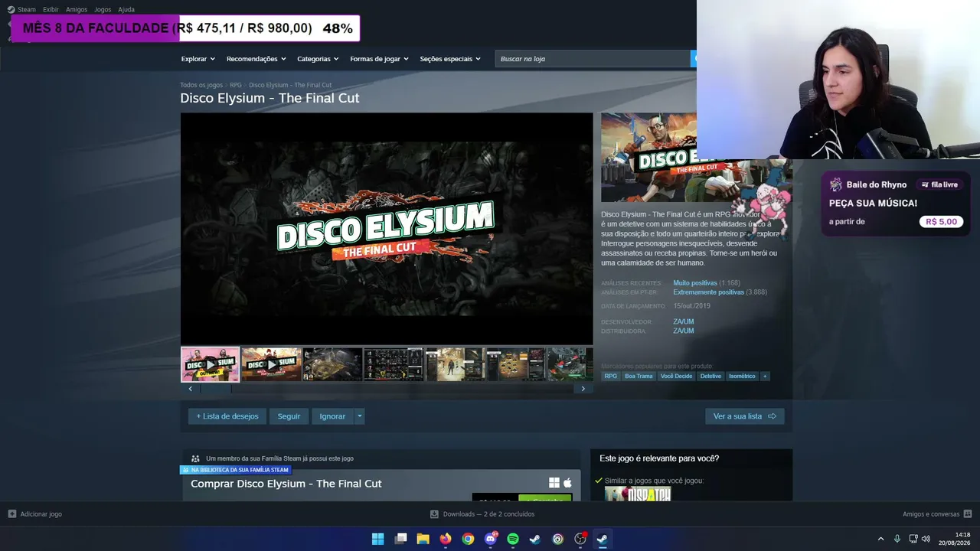980x551 pixels.
Task: Open Downloads status in bottom bar
Action: (x=482, y=514)
